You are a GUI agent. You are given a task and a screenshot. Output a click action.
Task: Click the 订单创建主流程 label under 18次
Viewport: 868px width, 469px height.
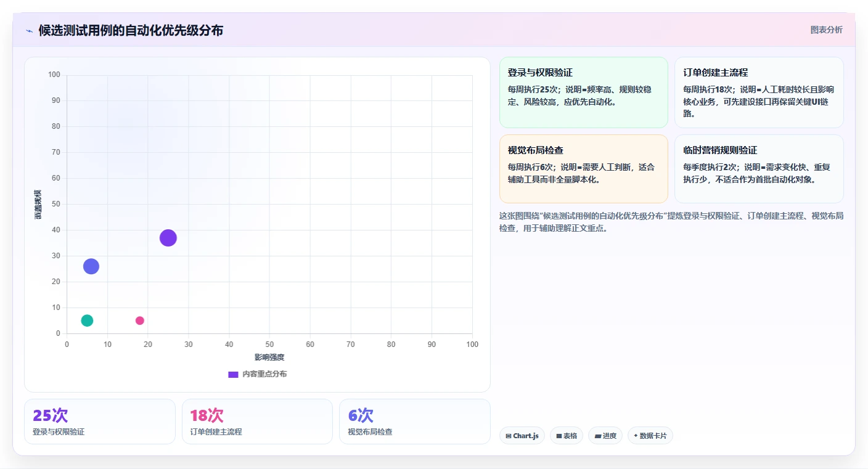[x=216, y=432]
